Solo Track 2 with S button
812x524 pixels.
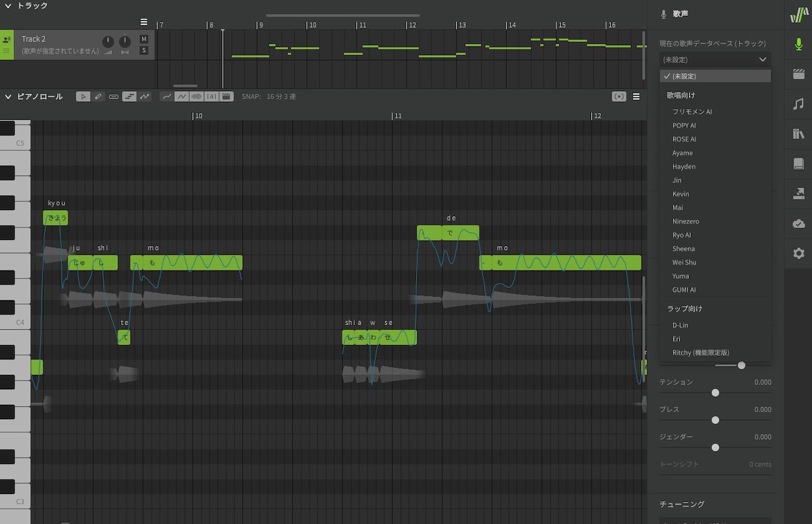click(x=144, y=51)
